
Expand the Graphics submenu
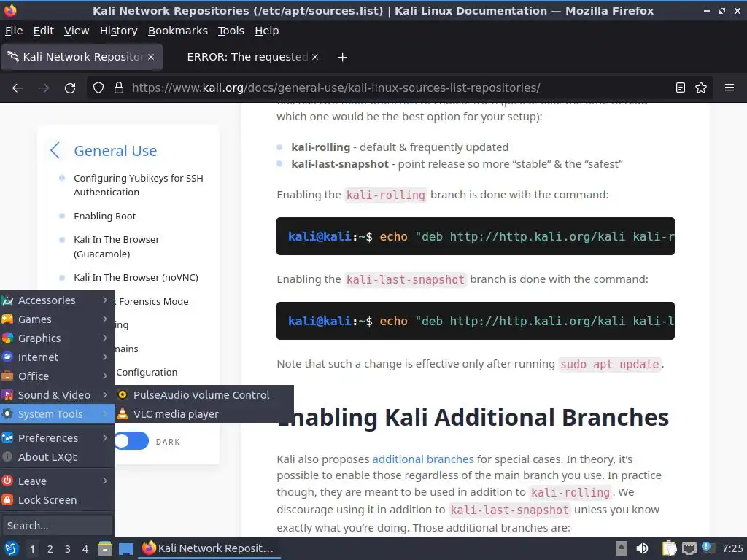(x=58, y=338)
